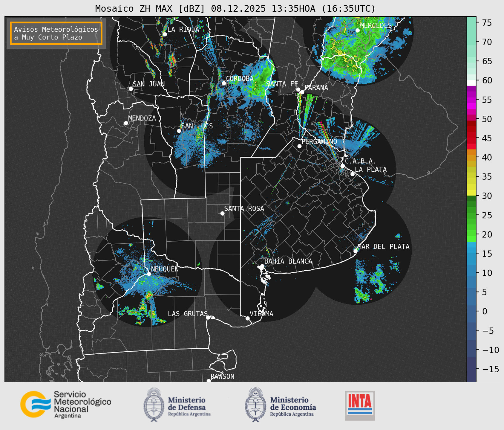Click the SANTA ROSA label text
This screenshot has width=504, height=430.
tap(244, 209)
